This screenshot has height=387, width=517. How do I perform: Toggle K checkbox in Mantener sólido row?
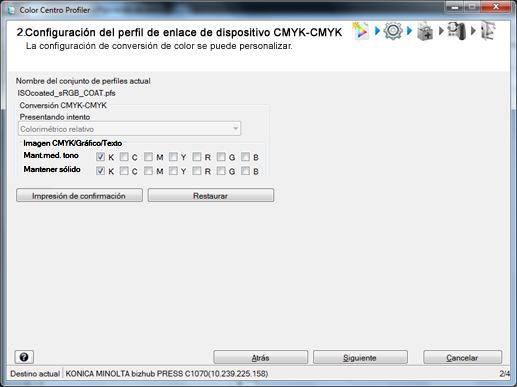100,171
